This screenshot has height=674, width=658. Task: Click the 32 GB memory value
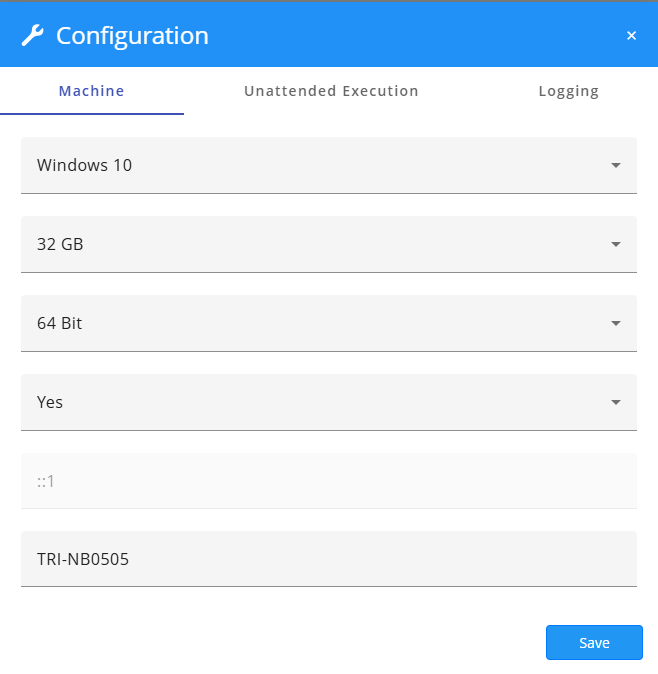pos(60,244)
